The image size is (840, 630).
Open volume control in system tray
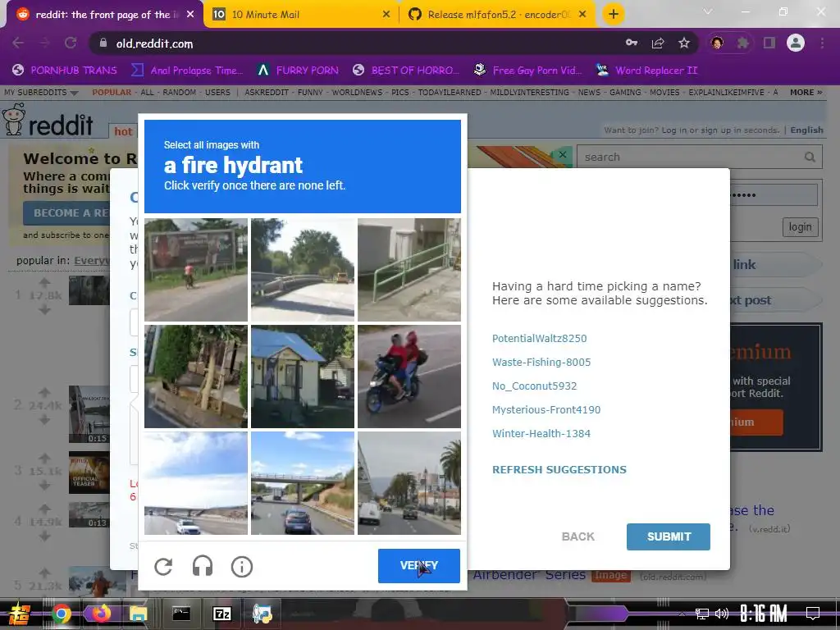pyautogui.click(x=722, y=614)
